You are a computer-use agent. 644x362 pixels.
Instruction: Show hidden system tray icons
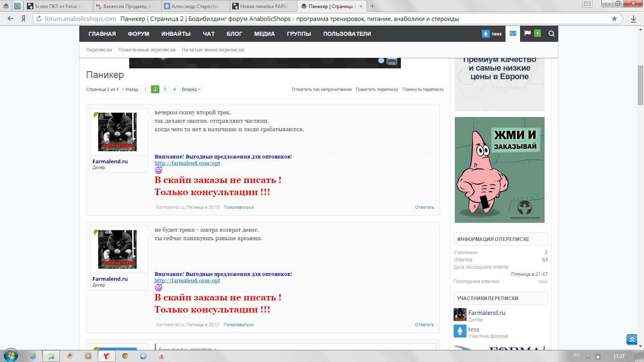588,356
